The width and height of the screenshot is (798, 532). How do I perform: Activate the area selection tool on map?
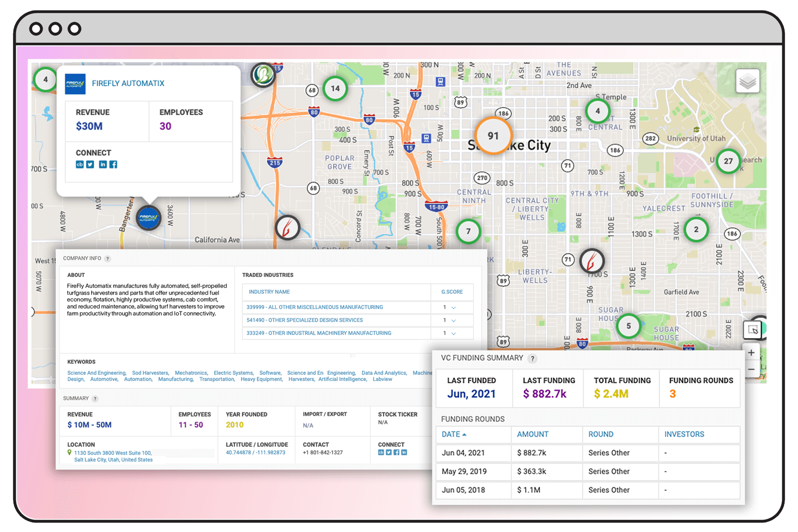tap(753, 330)
